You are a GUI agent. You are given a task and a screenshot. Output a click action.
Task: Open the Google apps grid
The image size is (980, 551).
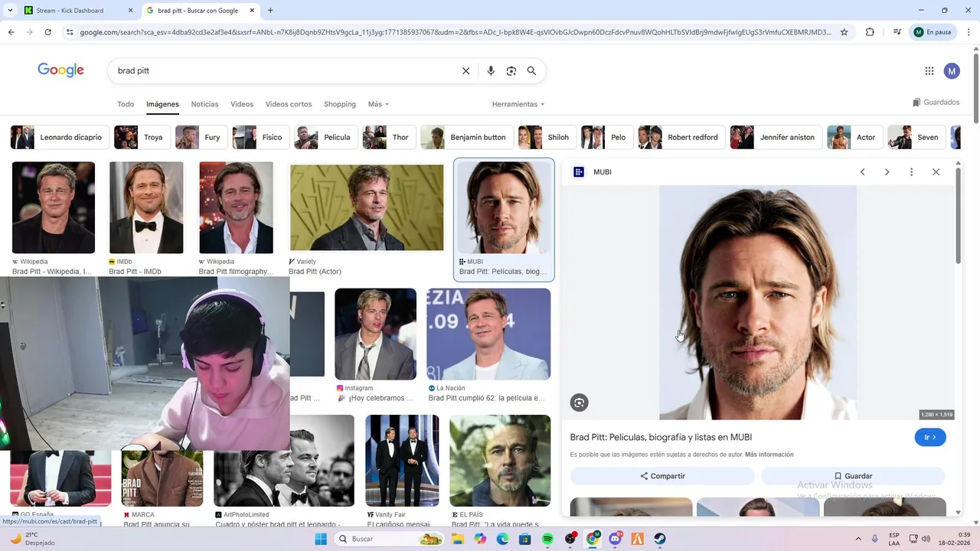929,71
